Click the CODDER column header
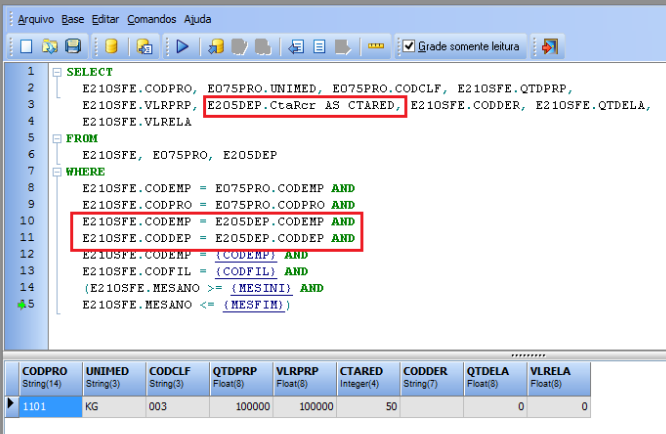 click(x=431, y=379)
